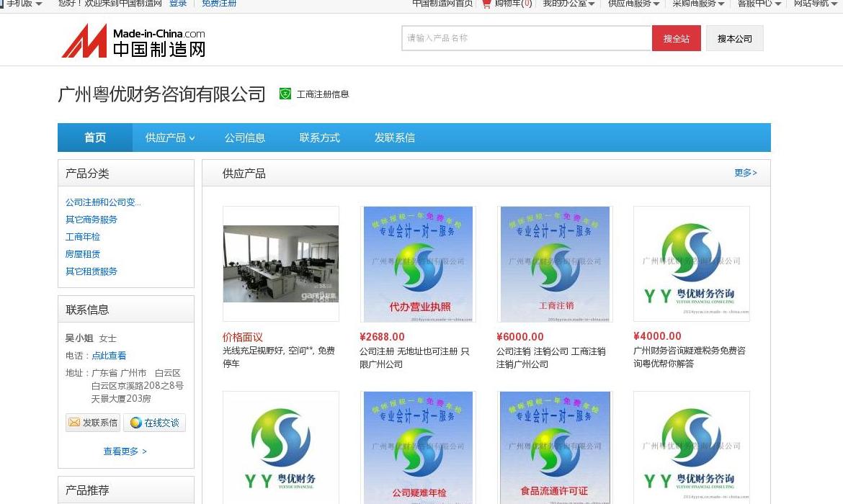Open the 粤优财务咨询 ¥4000 product image
This screenshot has width=843, height=504.
point(692,264)
